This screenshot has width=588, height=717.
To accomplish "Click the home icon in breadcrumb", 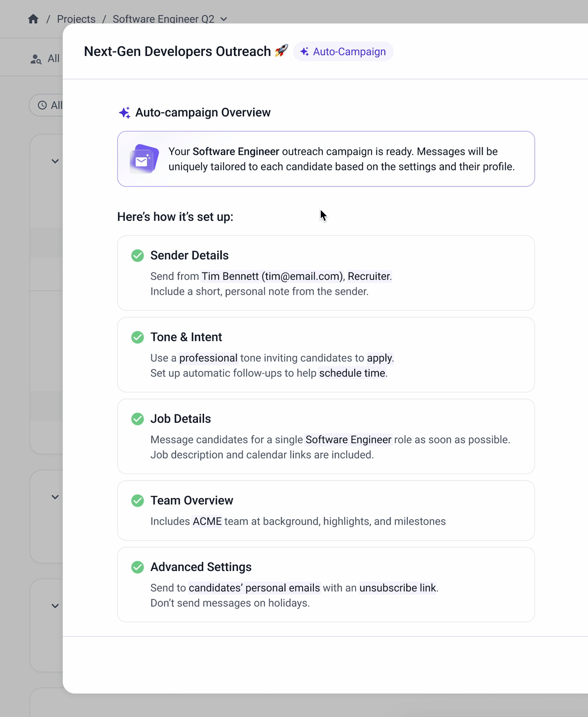I will pyautogui.click(x=33, y=19).
